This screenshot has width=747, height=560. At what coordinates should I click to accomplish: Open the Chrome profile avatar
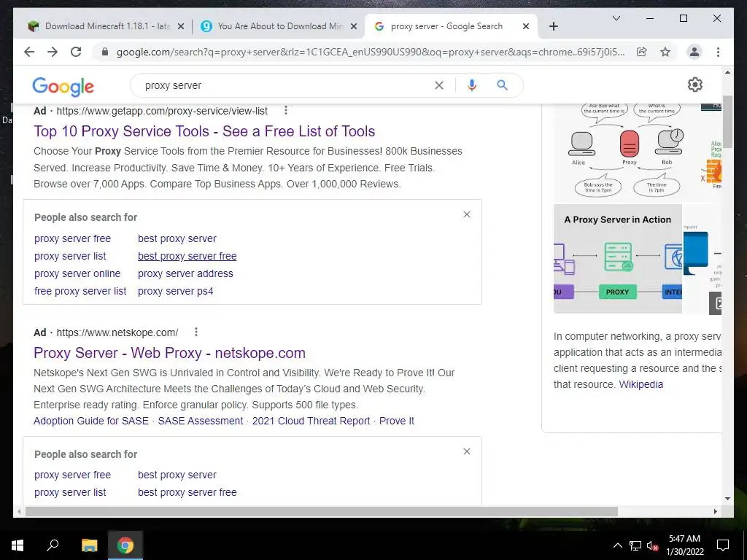point(694,52)
